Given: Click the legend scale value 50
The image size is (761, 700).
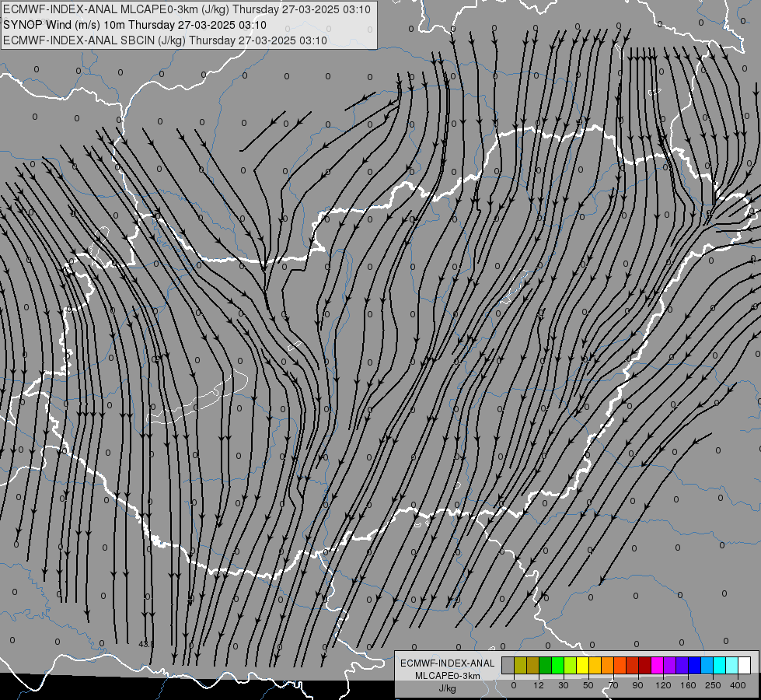Looking at the screenshot, I should 588,685.
